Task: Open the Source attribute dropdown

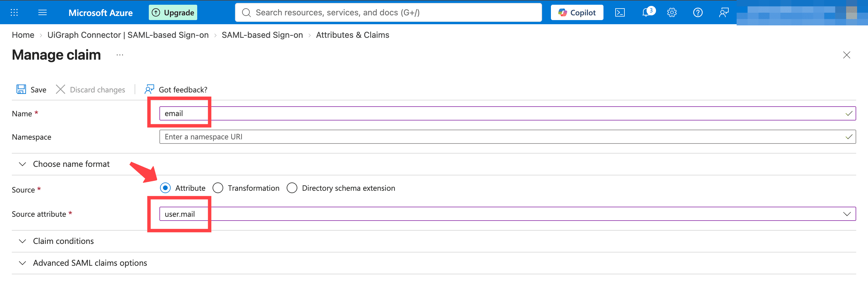Action: (x=508, y=214)
